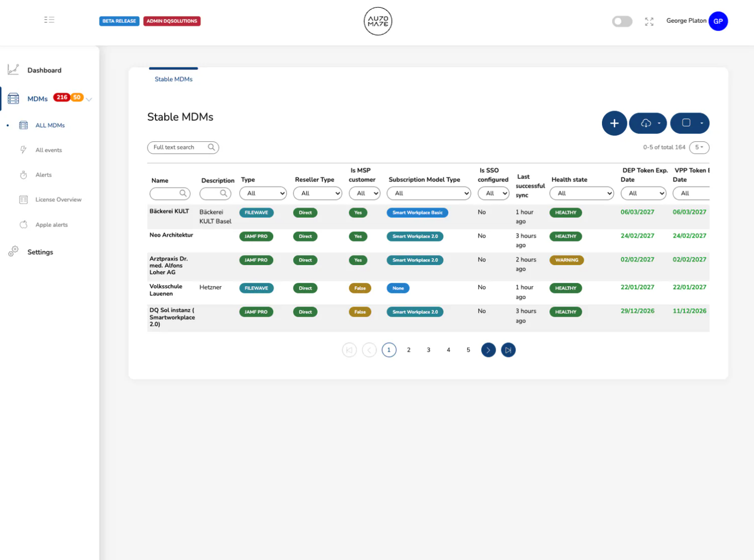Collapse the MDMs sidebar chevron
This screenshot has width=754, height=560.
(89, 99)
